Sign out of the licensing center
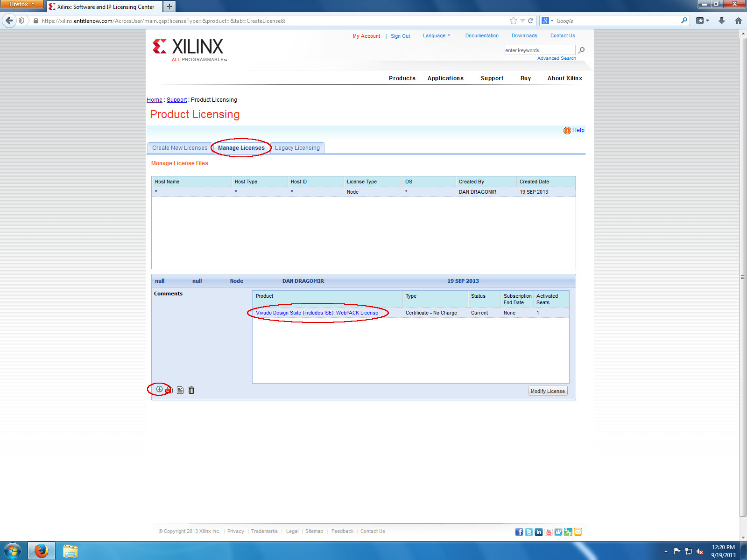The image size is (747, 560). (400, 36)
